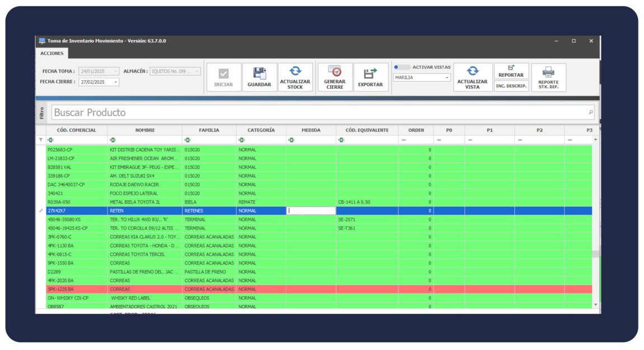Open the Fecha Cierre date dropdown
This screenshot has height=350, width=644.
pyautogui.click(x=116, y=82)
